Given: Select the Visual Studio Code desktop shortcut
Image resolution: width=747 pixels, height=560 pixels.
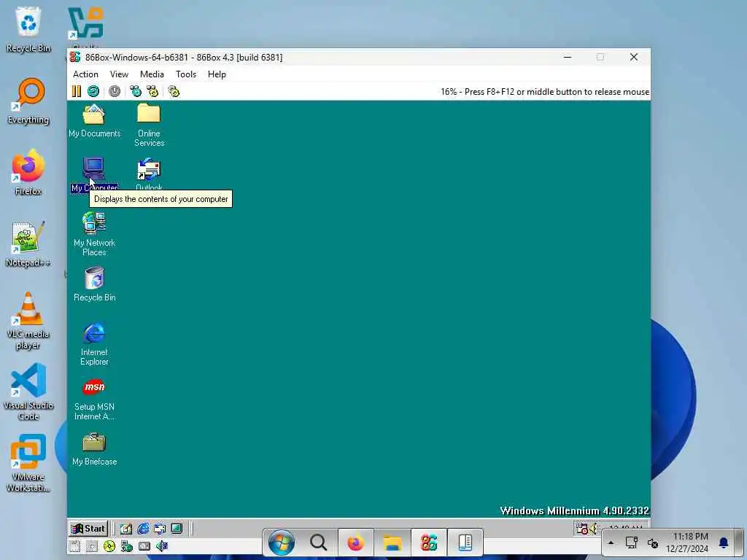Looking at the screenshot, I should tap(28, 392).
